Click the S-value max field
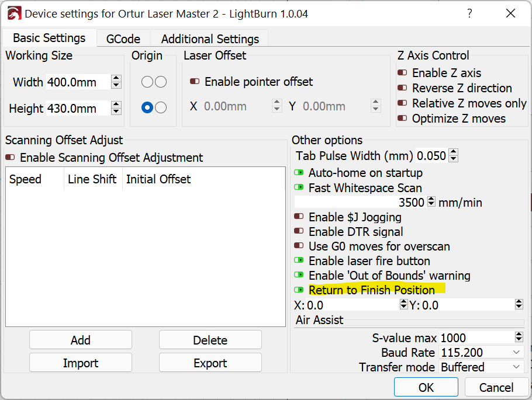532x400 pixels. 476,338
